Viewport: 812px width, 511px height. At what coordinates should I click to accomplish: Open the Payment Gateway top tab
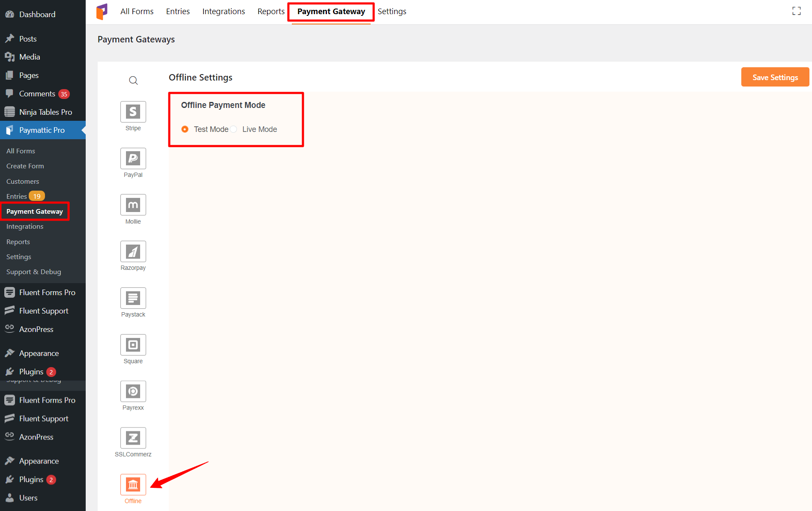point(331,12)
